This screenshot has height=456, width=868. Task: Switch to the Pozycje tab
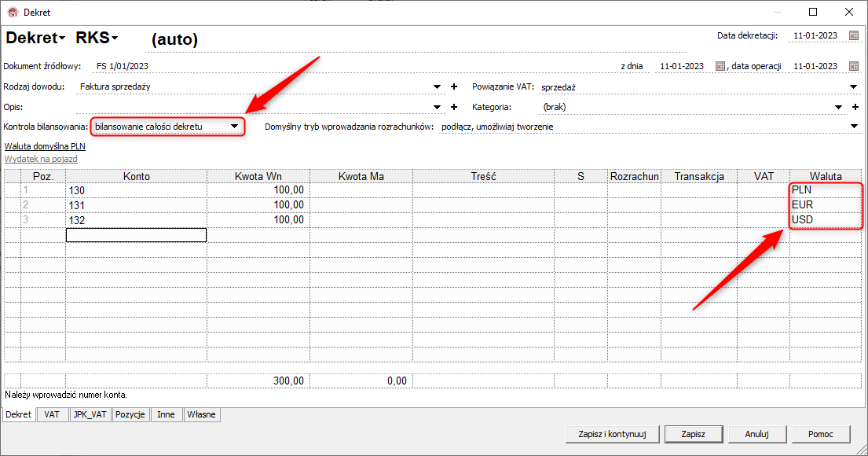pos(130,414)
